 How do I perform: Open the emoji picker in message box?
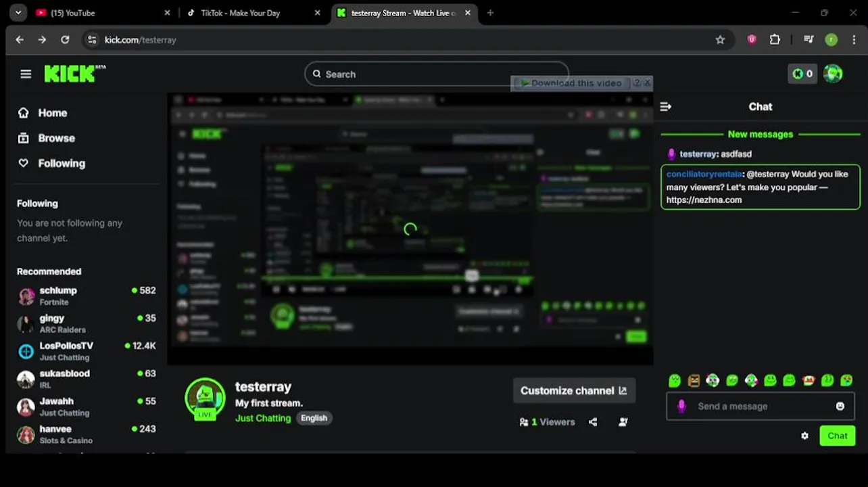tap(840, 407)
